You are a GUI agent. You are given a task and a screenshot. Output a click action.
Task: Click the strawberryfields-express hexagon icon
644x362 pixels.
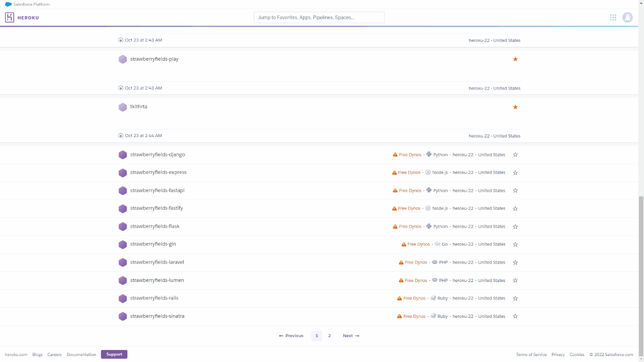pos(123,173)
